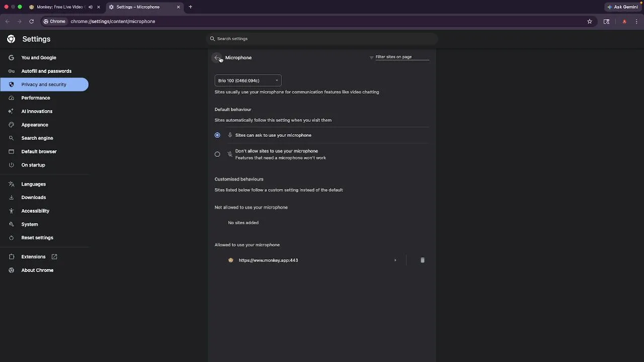The image size is (644, 362).
Task: Click the reset clock icon
Action: click(x=11, y=238)
